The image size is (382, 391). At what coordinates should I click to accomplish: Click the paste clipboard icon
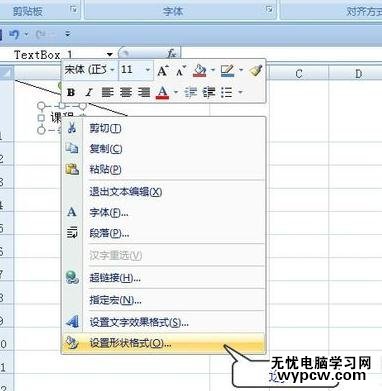(x=72, y=169)
